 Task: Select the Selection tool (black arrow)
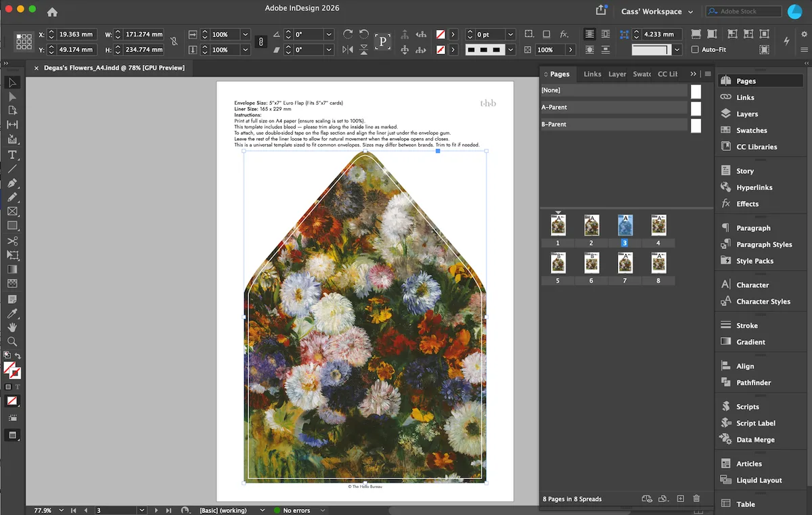pyautogui.click(x=12, y=83)
